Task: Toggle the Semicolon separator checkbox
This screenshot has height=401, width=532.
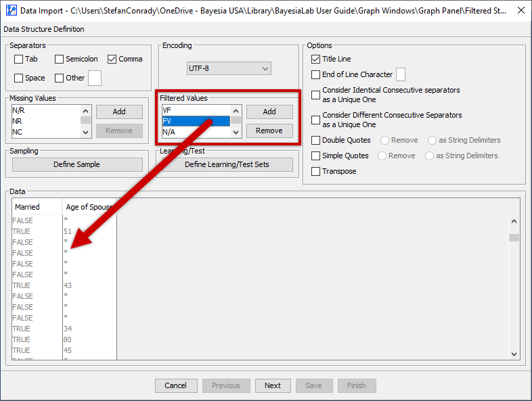Action: click(60, 60)
